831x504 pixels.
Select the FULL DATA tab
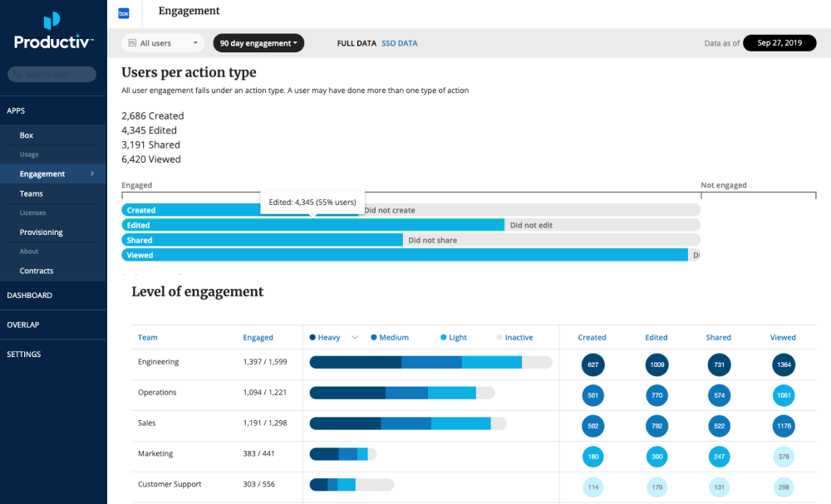coord(356,42)
